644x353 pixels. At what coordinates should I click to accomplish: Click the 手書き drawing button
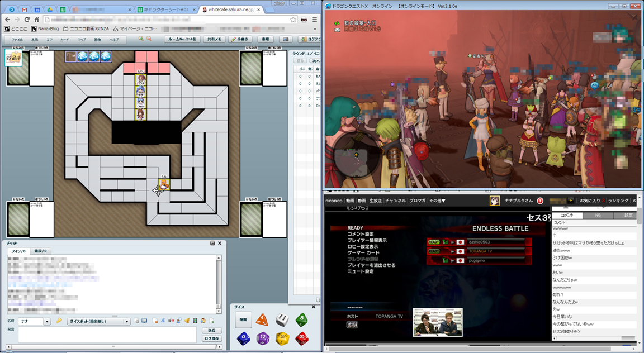[240, 39]
